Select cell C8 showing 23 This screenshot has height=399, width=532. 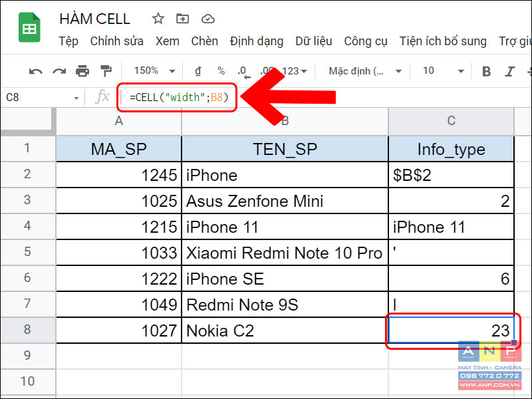tap(452, 331)
